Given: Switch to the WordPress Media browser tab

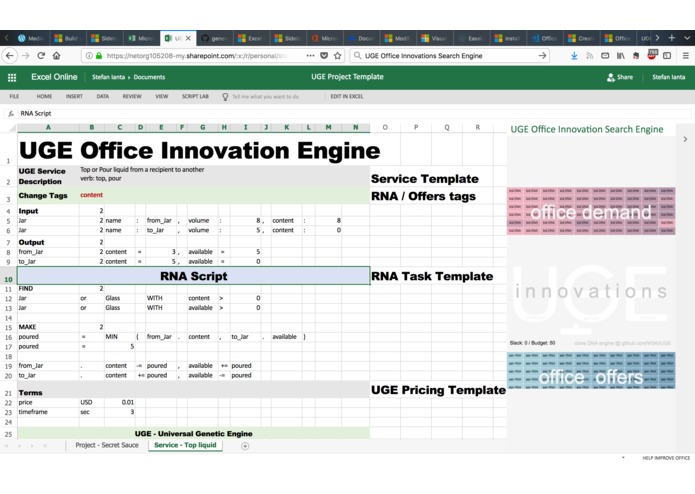Looking at the screenshot, I should tap(31, 39).
